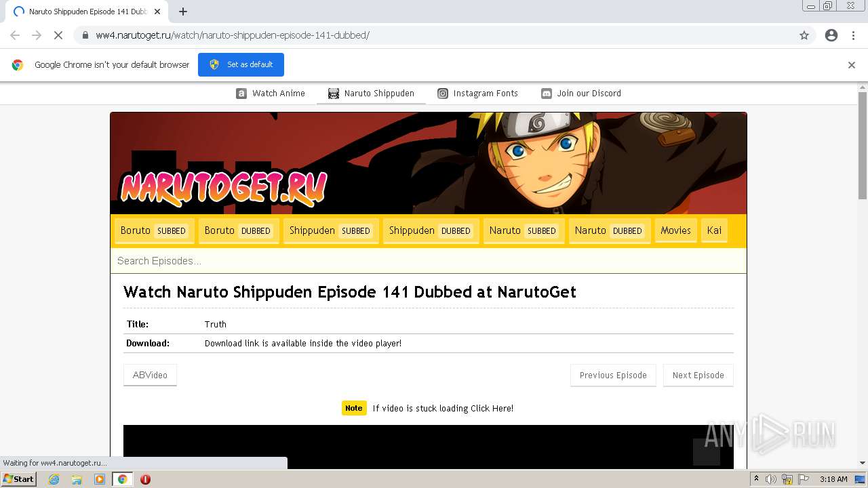Open Shippuden DUBBED category

coord(431,230)
